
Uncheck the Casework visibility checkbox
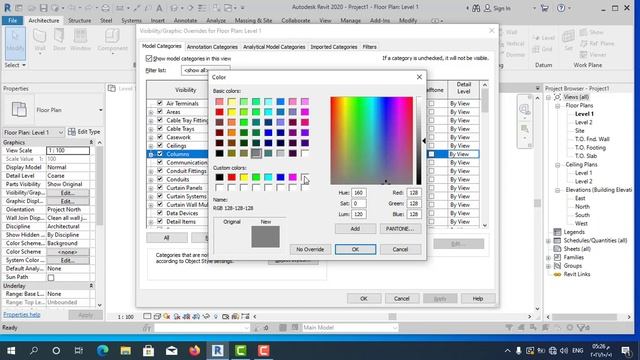click(160, 137)
